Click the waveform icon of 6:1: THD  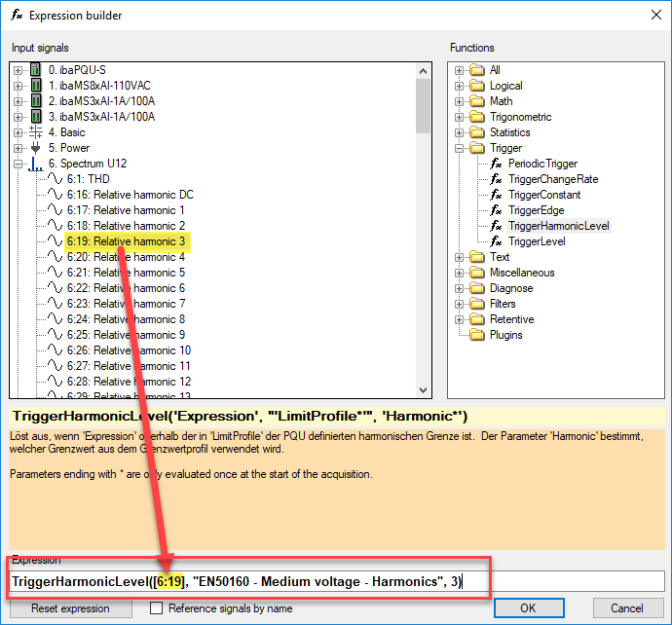pos(55,178)
